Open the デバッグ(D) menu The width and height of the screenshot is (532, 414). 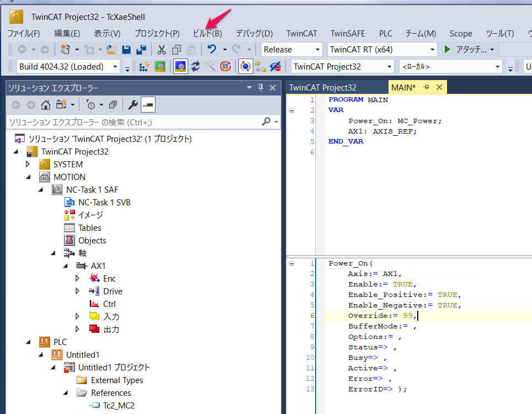254,34
